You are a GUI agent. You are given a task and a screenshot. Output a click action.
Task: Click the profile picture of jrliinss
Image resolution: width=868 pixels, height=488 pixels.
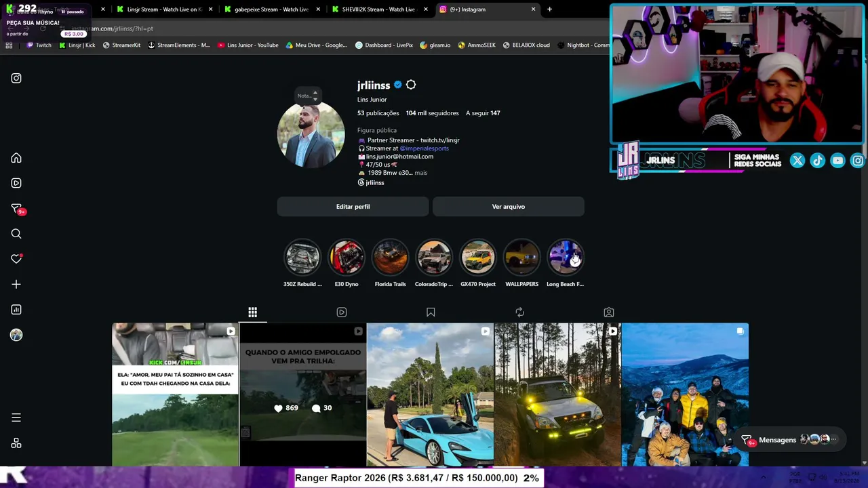click(x=311, y=134)
